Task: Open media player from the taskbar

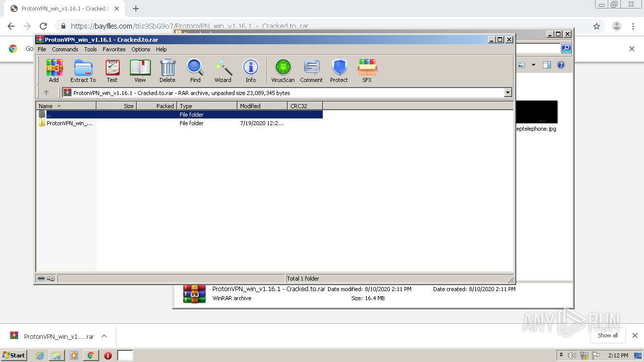Action: coord(74,355)
